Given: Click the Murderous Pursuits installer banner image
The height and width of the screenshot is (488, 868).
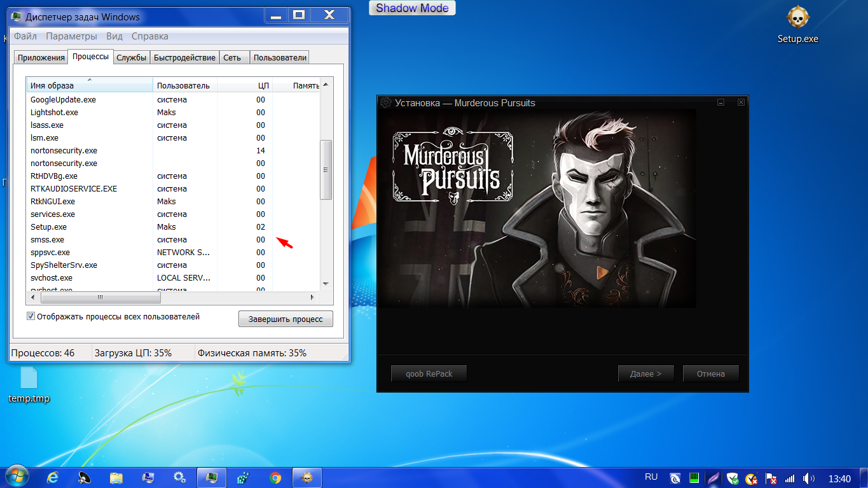Looking at the screenshot, I should (537, 208).
